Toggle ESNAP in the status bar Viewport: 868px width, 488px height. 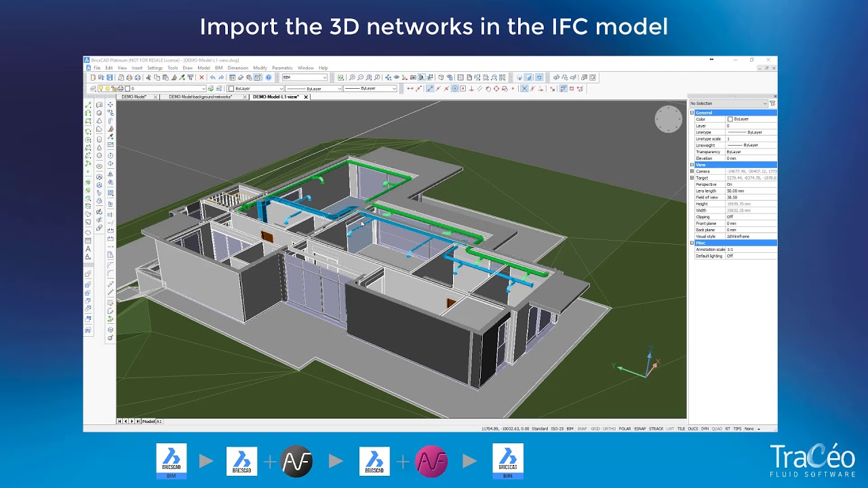(x=640, y=428)
